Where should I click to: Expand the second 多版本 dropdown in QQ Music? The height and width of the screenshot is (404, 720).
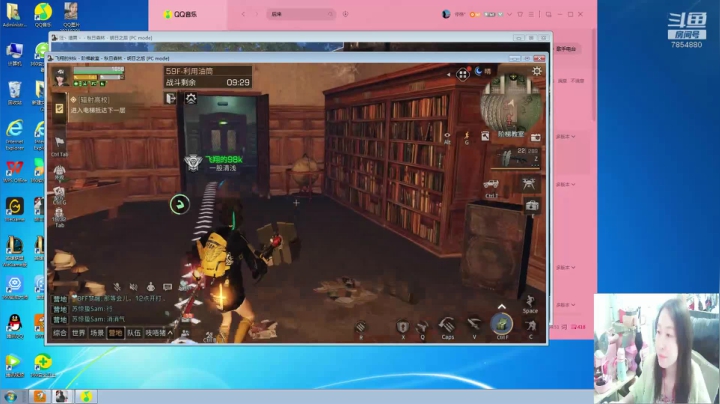pos(565,184)
